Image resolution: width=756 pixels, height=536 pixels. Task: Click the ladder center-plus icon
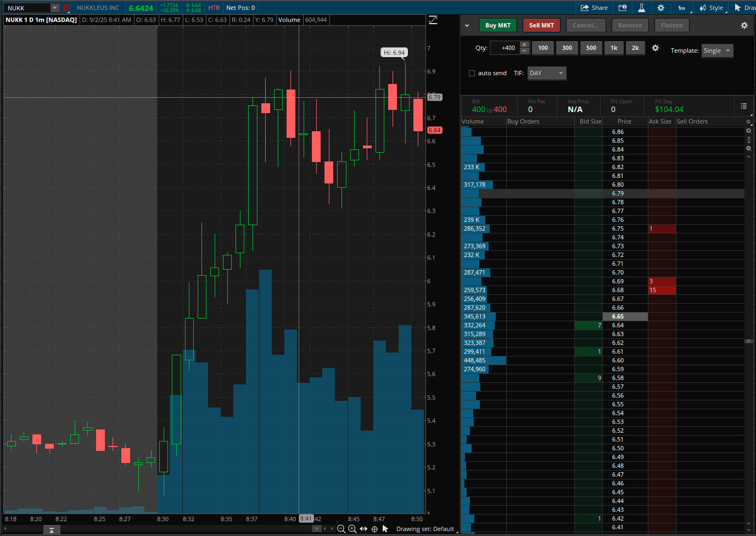pyautogui.click(x=748, y=131)
